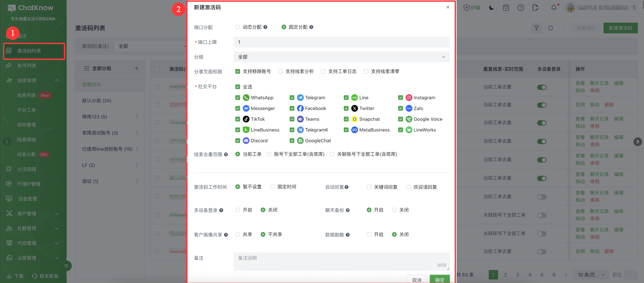Turn on 多设备登录 with 开启 radio

pos(238,210)
